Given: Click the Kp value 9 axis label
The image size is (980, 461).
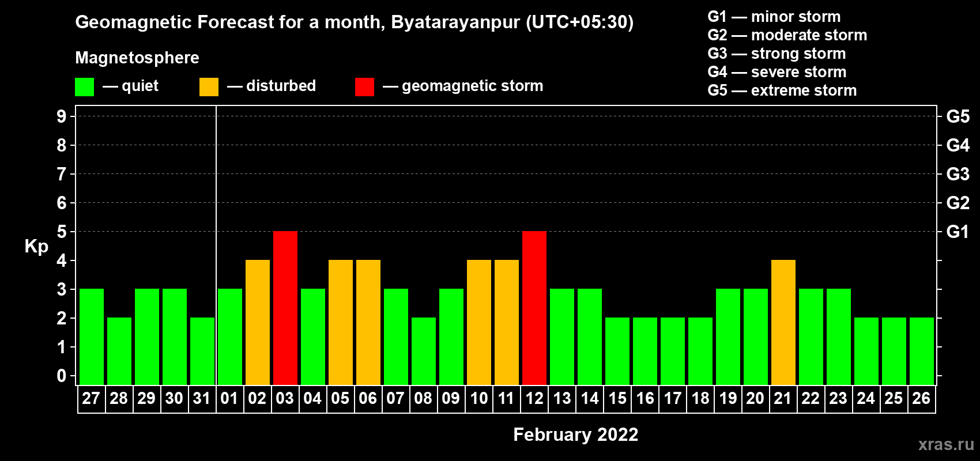Looking at the screenshot, I should 62,116.
